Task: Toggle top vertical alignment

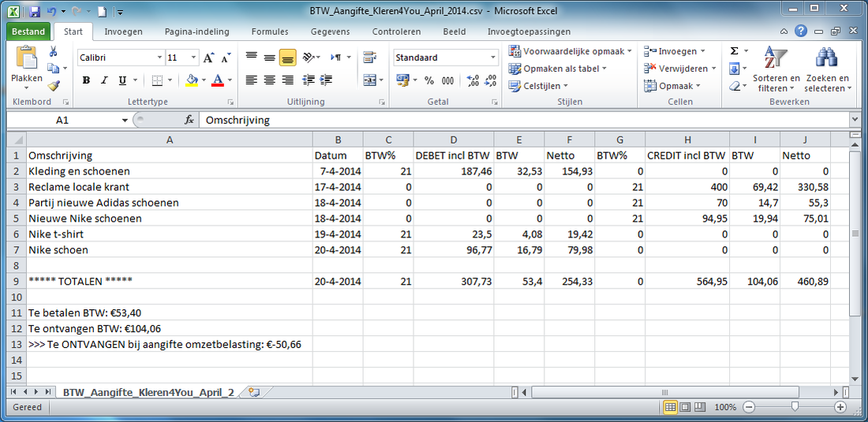Action: pyautogui.click(x=251, y=58)
